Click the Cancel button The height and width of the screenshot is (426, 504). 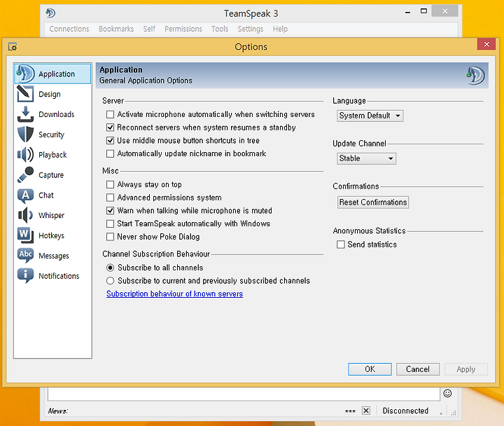point(417,369)
